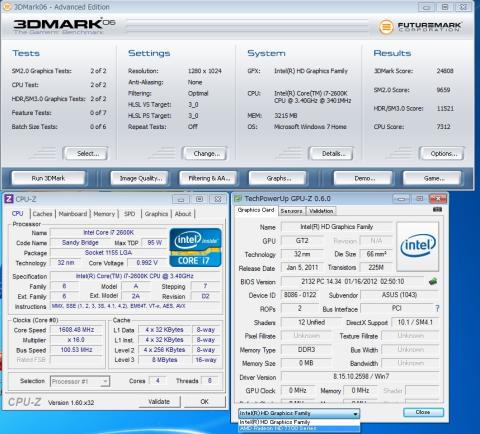Click the Sandy Bridge code name field
Viewport: 480px width, 434px height.
(80, 243)
